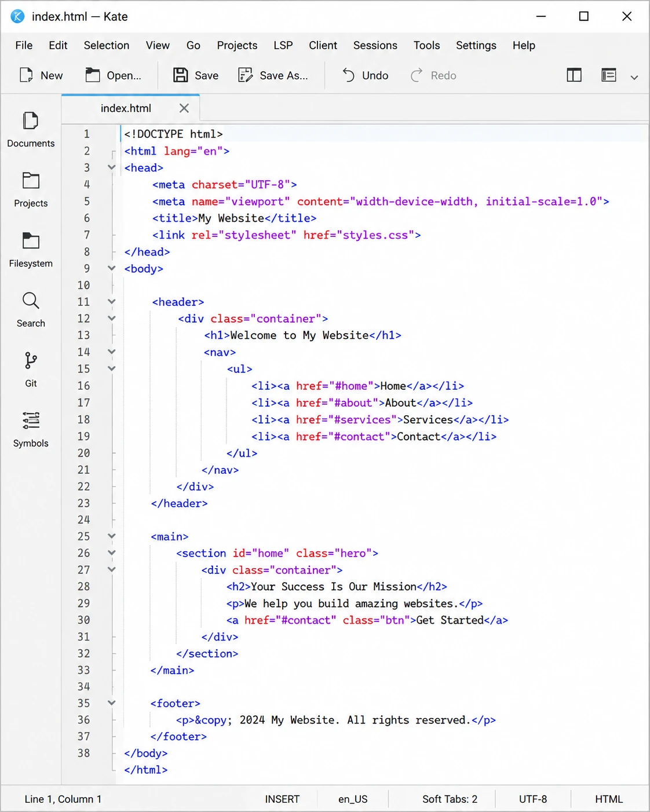The width and height of the screenshot is (650, 812).
Task: Open the Search sidebar panel
Action: (31, 310)
